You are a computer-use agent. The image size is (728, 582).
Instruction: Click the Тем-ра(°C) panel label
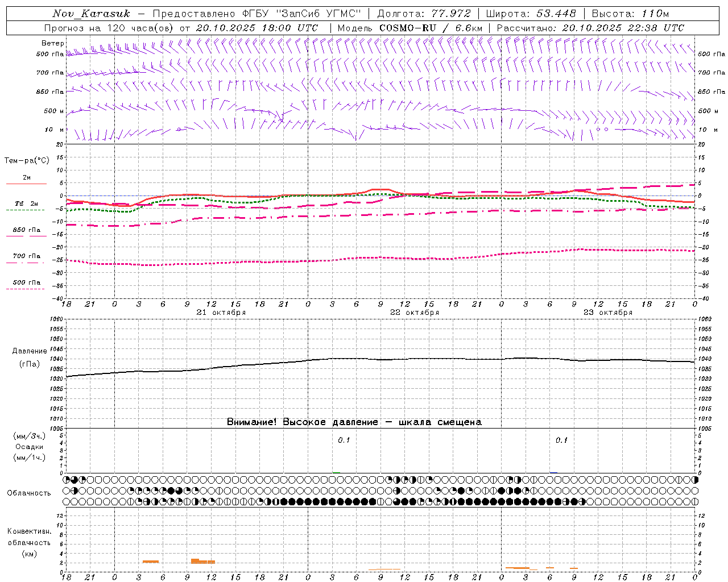coord(27,161)
